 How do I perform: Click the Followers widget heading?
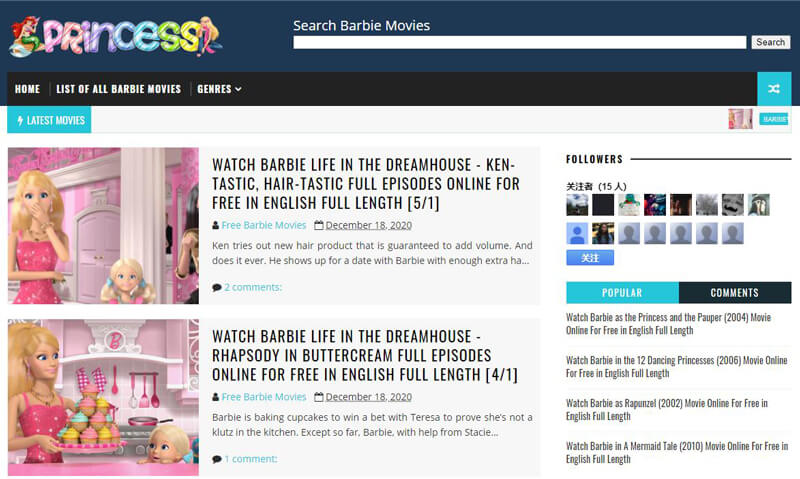click(594, 159)
